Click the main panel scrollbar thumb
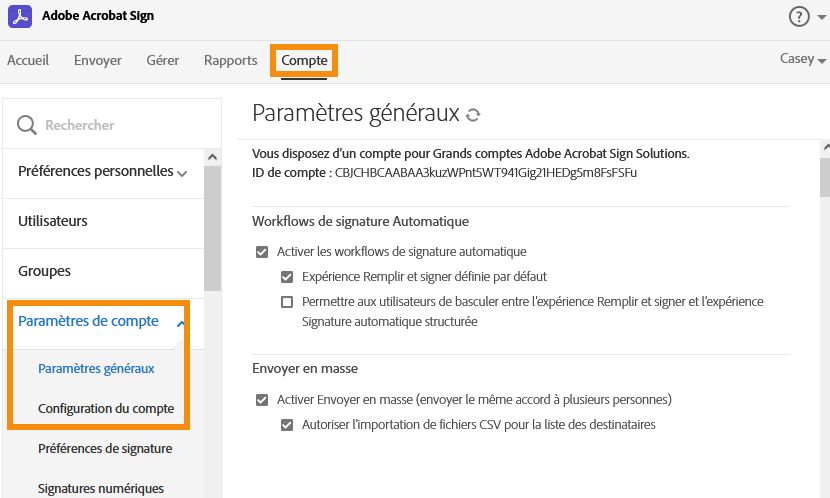This screenshot has height=498, width=830. pos(825,178)
